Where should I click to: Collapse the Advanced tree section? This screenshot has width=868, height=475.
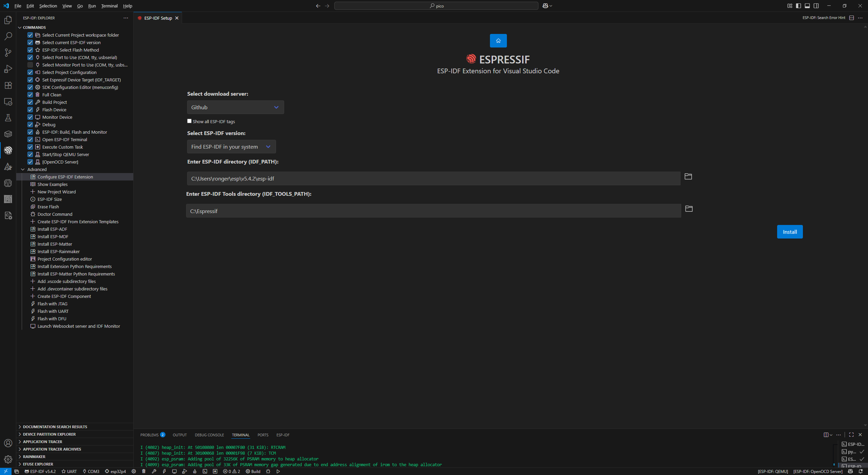(23, 169)
